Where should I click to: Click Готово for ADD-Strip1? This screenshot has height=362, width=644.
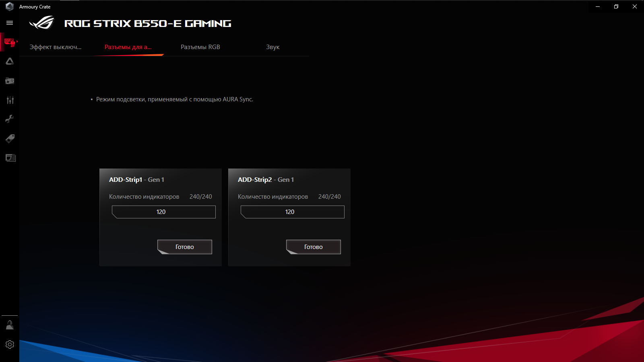click(x=185, y=247)
